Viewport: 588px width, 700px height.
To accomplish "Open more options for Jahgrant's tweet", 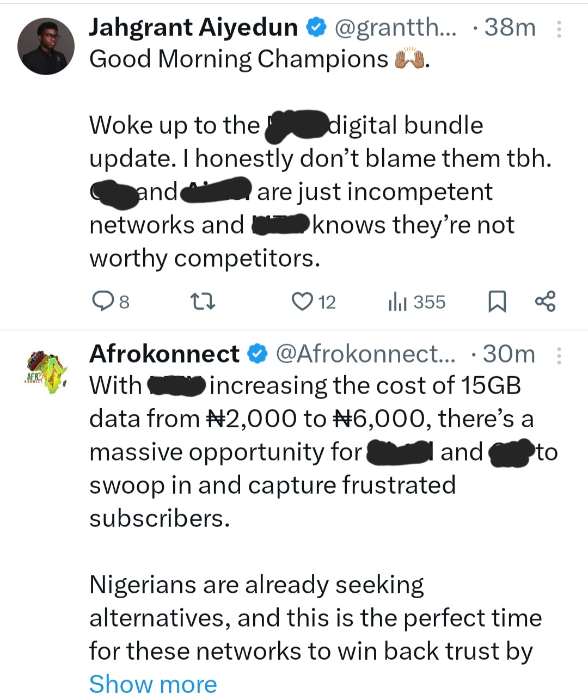I will 559,29.
